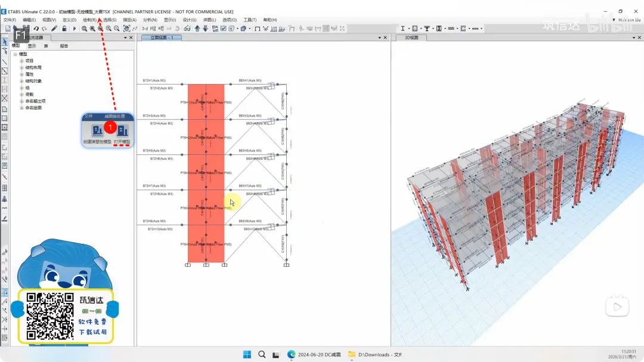644x362 pixels.
Task: Move up in story list
Action: coord(197,29)
